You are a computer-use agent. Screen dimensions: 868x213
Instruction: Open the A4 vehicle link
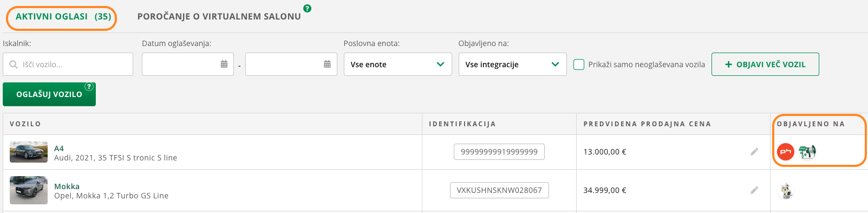click(59, 149)
